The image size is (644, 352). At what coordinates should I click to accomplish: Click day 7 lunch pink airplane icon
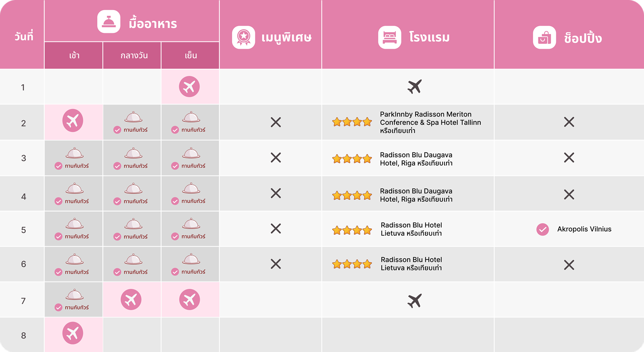tap(131, 299)
